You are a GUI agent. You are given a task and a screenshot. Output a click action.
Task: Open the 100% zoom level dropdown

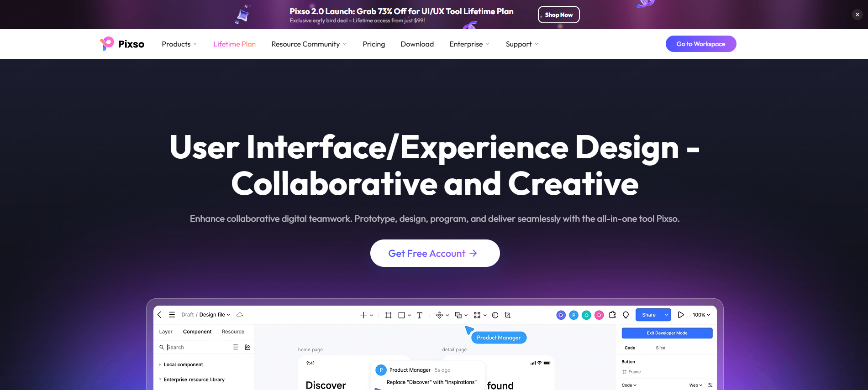coord(701,315)
